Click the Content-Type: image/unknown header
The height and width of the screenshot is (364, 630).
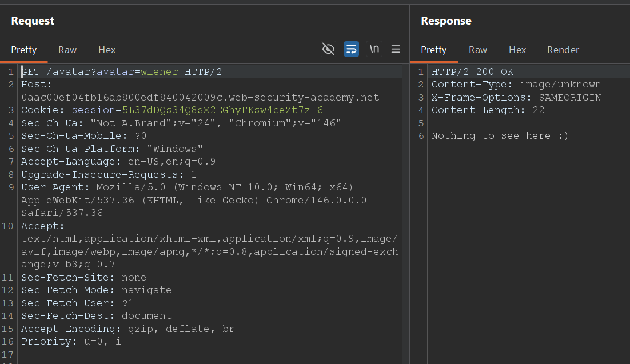point(516,85)
